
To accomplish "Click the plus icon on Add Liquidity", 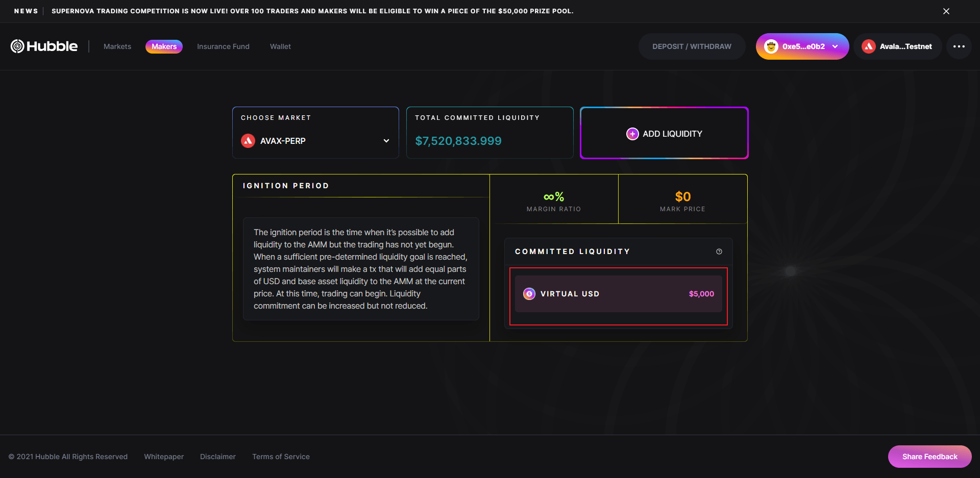I will pyautogui.click(x=632, y=134).
